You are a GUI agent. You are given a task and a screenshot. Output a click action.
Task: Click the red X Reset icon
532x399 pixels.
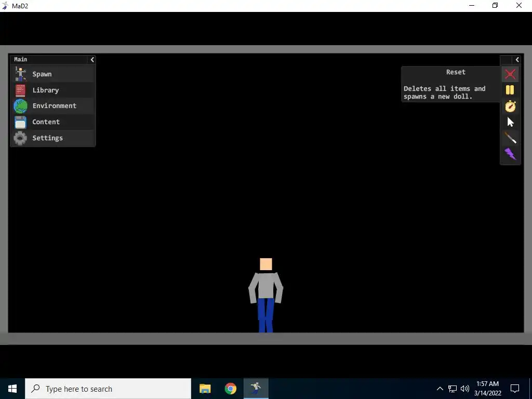[x=510, y=74]
